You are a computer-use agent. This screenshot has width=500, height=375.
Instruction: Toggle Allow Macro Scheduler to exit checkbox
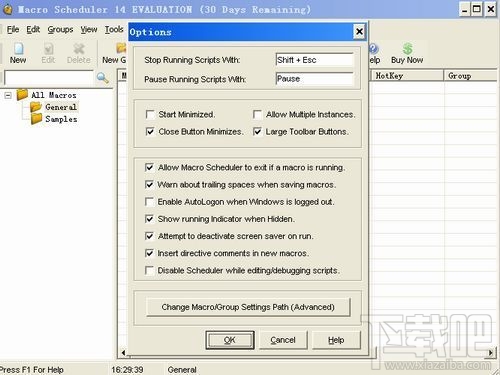(x=149, y=167)
